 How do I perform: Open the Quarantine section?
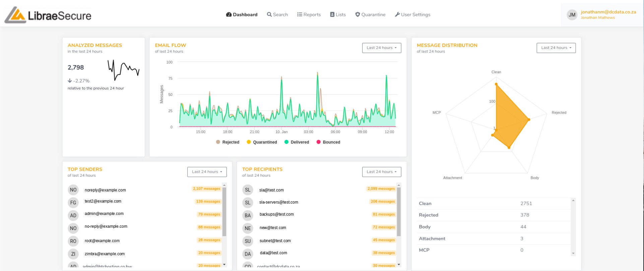coord(370,14)
